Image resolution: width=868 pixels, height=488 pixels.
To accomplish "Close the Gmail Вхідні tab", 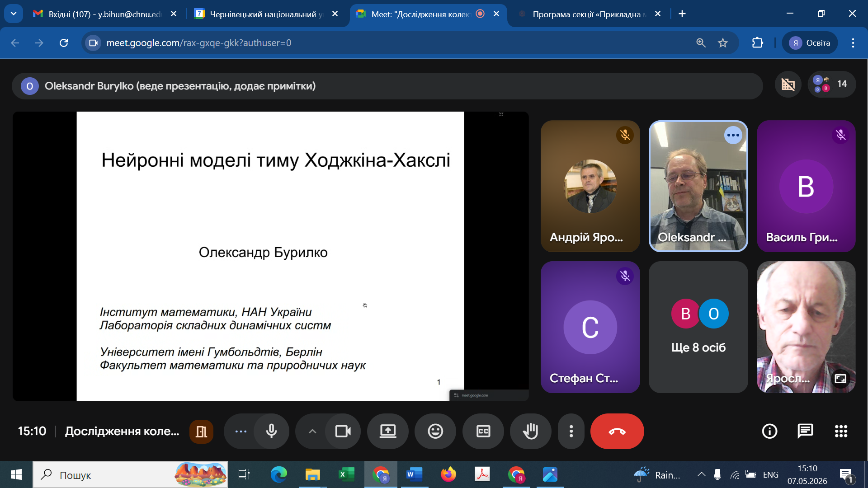I will coord(174,14).
